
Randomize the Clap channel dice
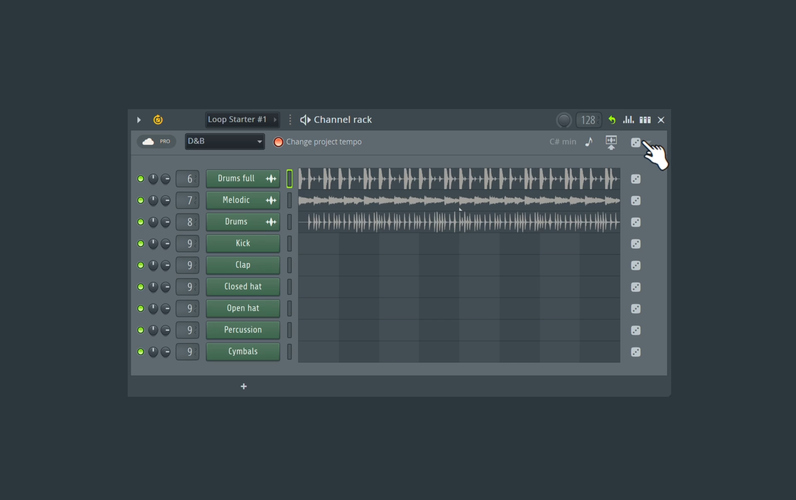click(x=636, y=265)
